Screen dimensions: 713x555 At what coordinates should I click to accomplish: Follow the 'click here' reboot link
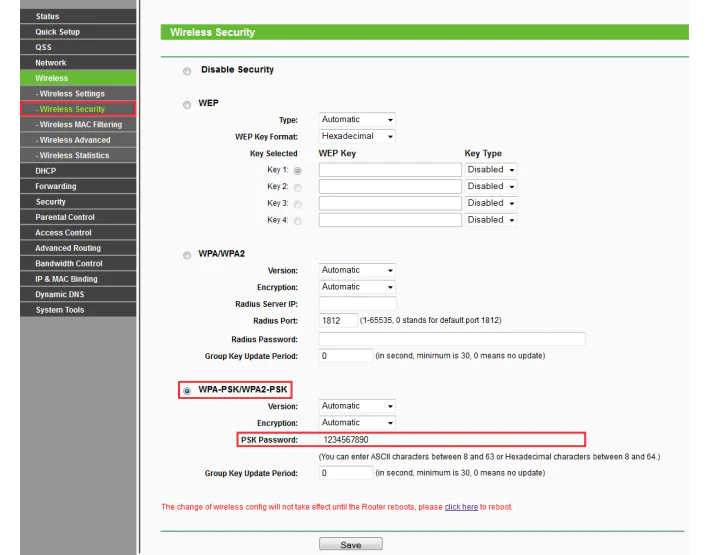461,507
